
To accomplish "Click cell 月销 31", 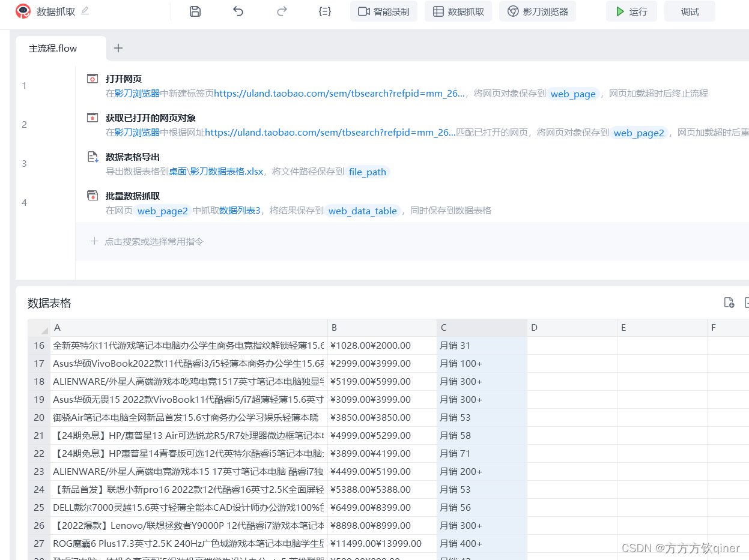I will click(x=482, y=346).
